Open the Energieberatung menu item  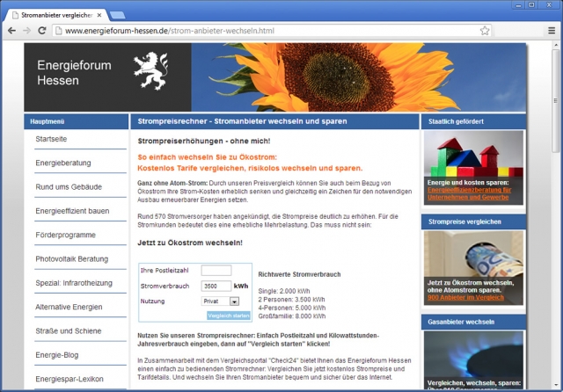[x=63, y=163]
